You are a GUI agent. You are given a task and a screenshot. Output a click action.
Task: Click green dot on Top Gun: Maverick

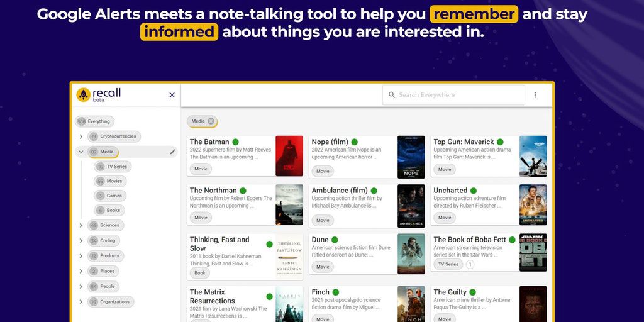(500, 142)
